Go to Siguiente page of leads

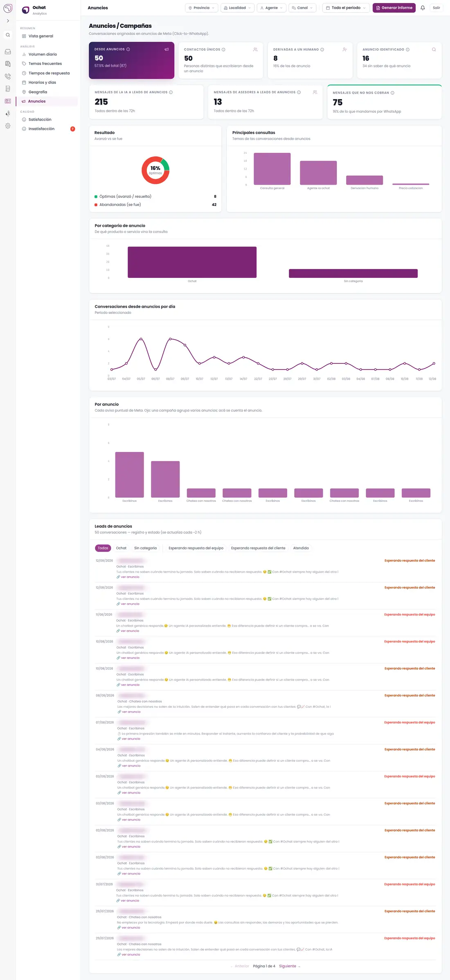click(x=290, y=966)
